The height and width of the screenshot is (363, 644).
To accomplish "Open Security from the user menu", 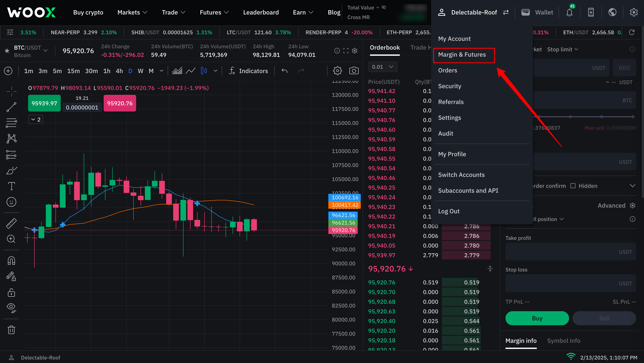I will (450, 86).
